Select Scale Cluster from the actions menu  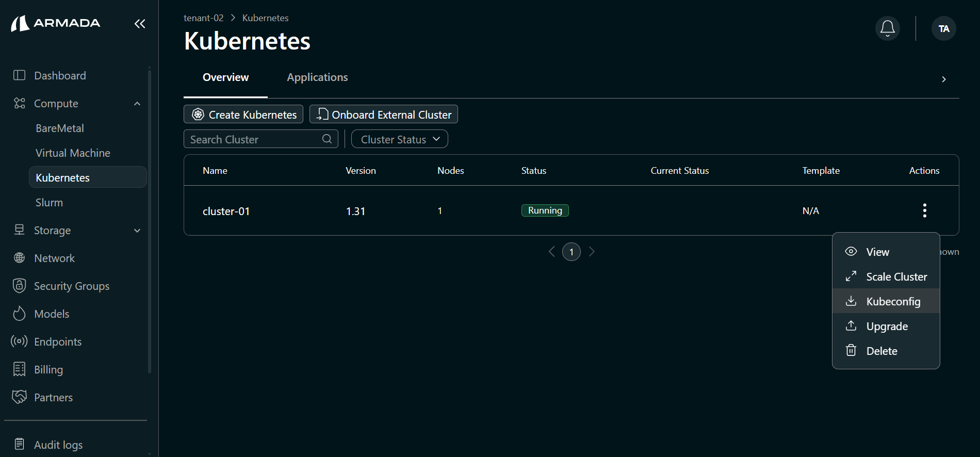pos(886,276)
